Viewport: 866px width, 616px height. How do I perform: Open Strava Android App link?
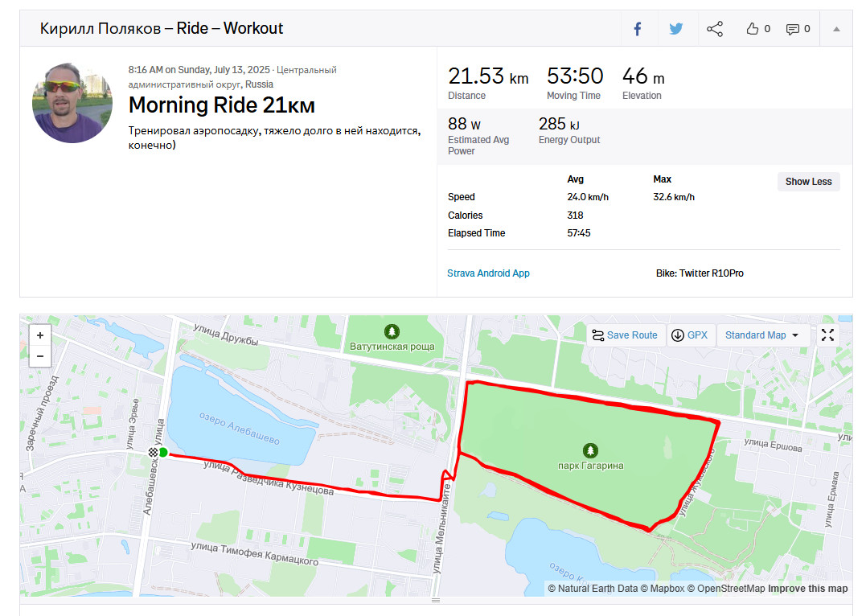click(488, 273)
